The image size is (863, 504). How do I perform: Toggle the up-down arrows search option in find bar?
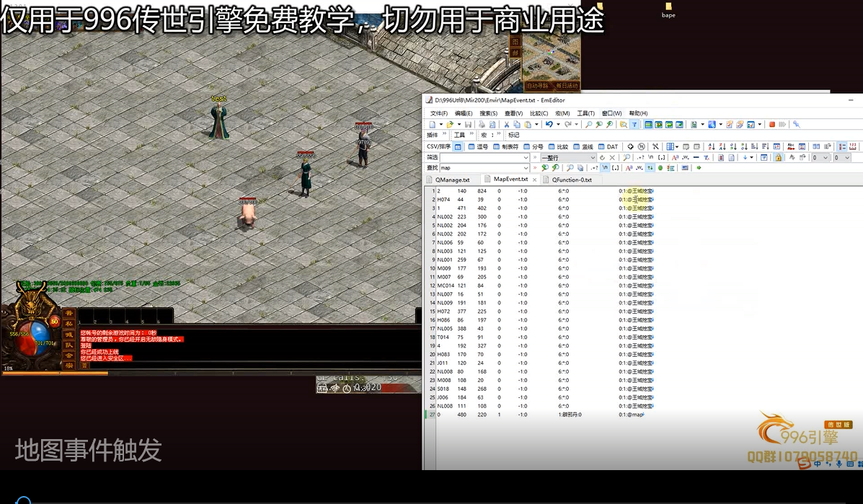point(650,168)
